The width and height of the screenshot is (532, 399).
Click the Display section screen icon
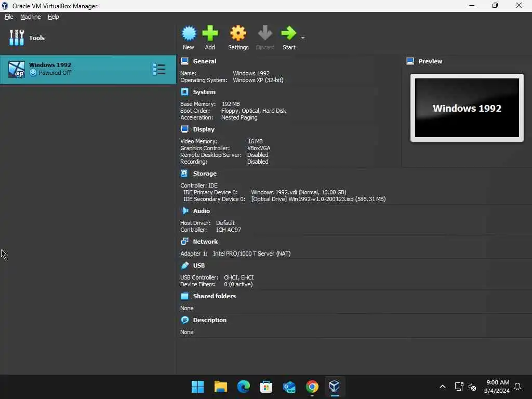point(184,129)
